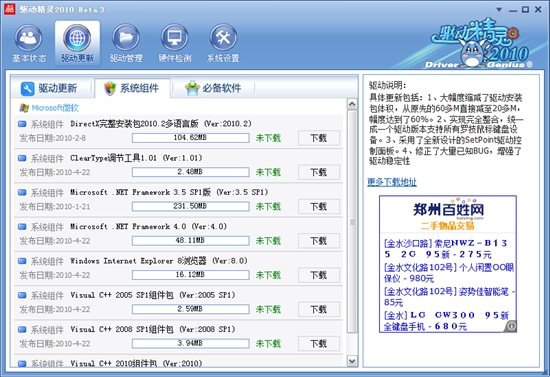Switch to the 驱动更新 sub-tab
Screen dimensions: 550x377
pos(49,88)
